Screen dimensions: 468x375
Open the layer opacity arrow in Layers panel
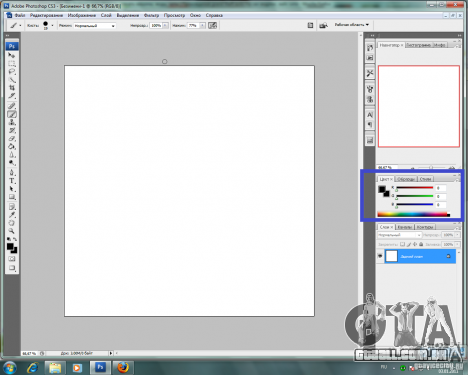[457, 235]
